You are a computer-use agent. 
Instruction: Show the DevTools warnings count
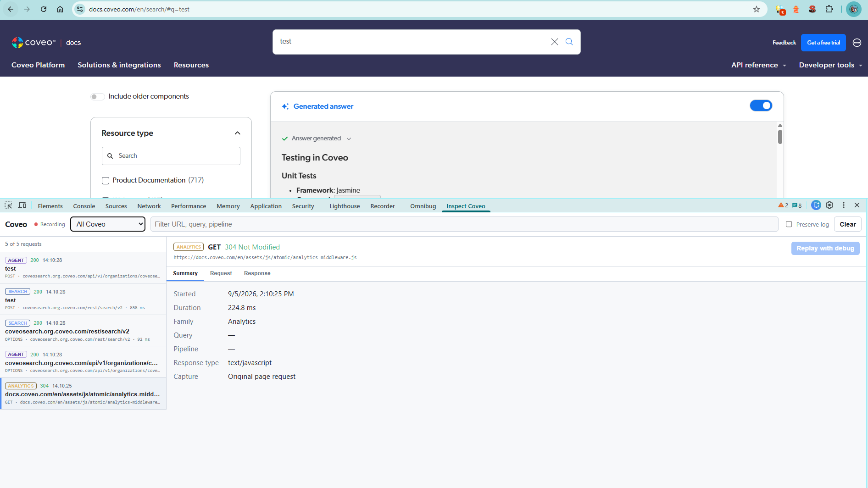pyautogui.click(x=783, y=205)
